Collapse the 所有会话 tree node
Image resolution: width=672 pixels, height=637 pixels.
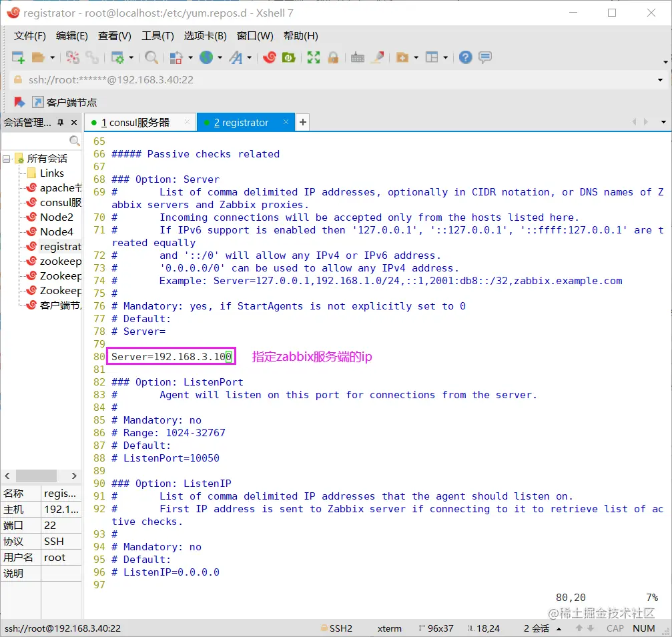pyautogui.click(x=7, y=159)
